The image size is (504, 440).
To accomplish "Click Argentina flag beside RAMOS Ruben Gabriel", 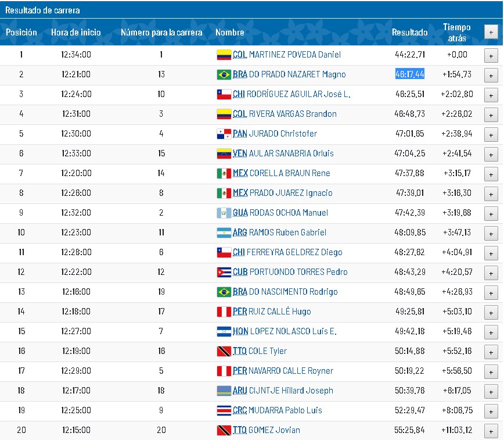I will [x=224, y=232].
